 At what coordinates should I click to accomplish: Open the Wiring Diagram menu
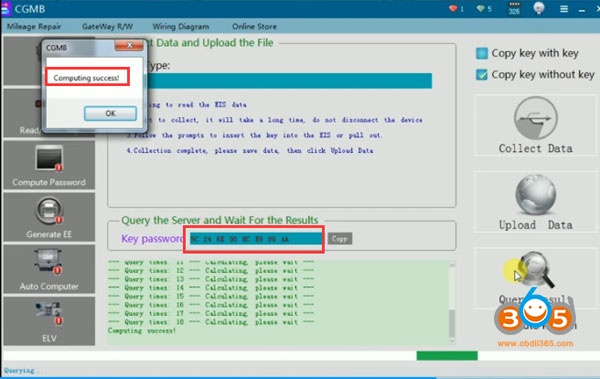click(181, 26)
